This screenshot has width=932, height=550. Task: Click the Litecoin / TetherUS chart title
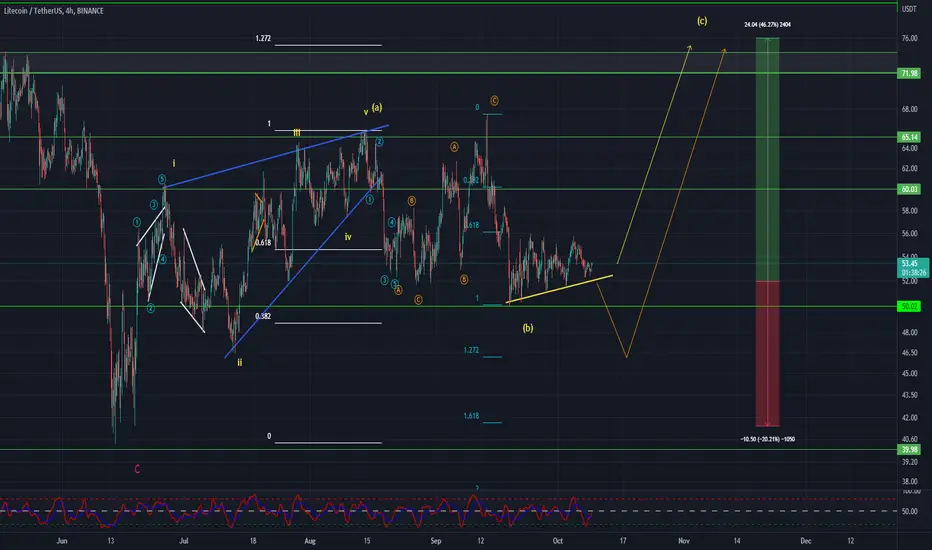point(53,11)
